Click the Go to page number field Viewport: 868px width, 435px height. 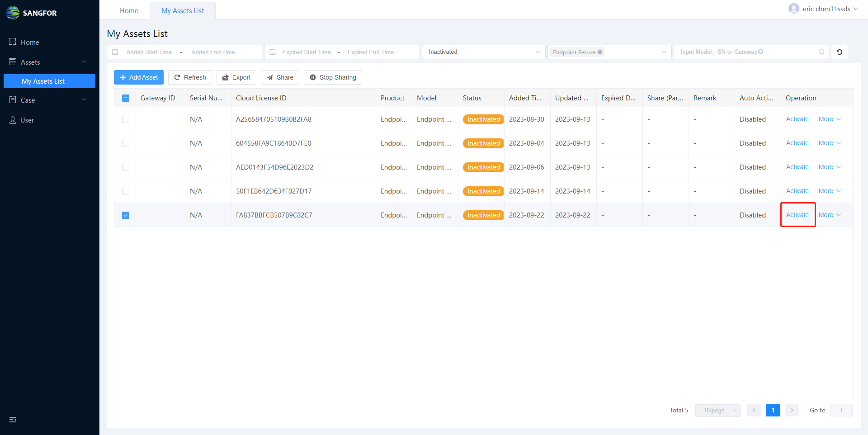841,410
